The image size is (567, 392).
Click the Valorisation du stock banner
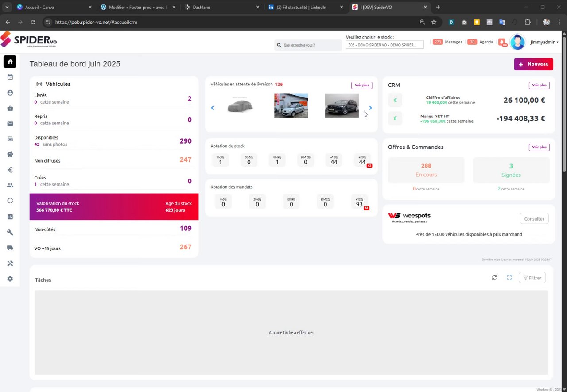tap(114, 206)
